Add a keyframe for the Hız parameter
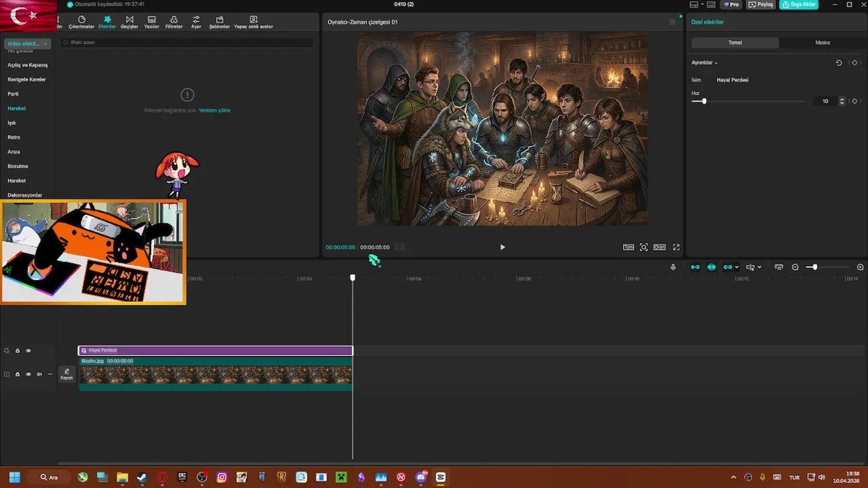Screen dimensions: 868x488 (x=854, y=101)
